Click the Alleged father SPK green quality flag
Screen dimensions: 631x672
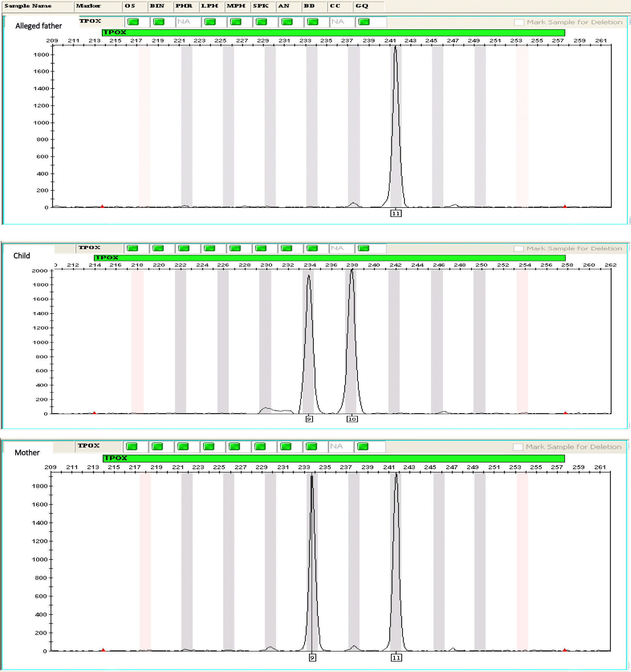click(262, 22)
